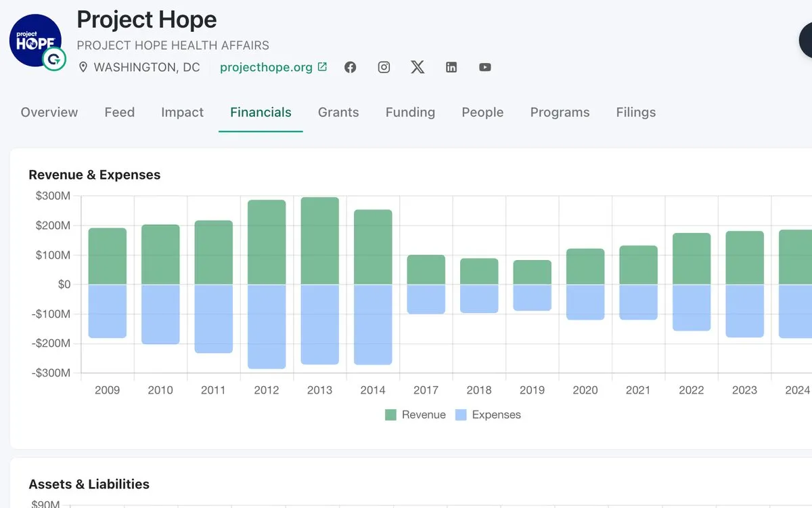
Task: Click the -$300M axis label
Action: (x=51, y=373)
